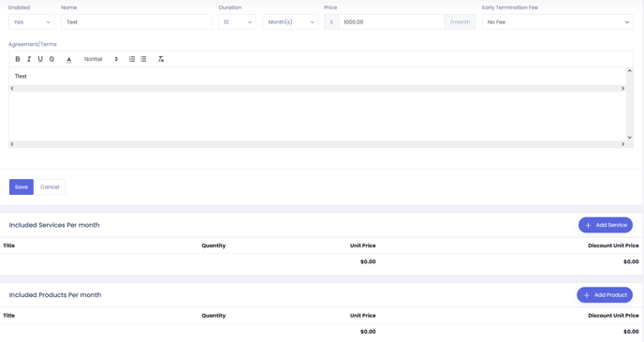
Task: Insert an ordered list
Action: pyautogui.click(x=132, y=59)
